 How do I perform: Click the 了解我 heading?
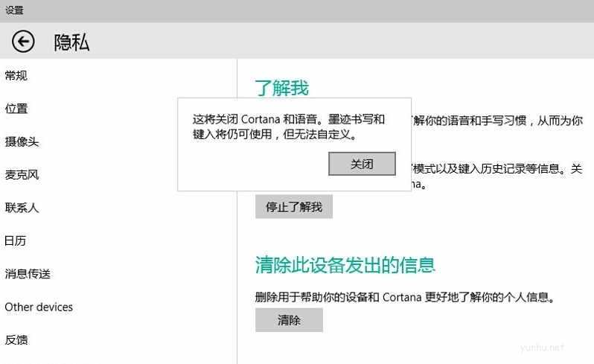pos(282,88)
